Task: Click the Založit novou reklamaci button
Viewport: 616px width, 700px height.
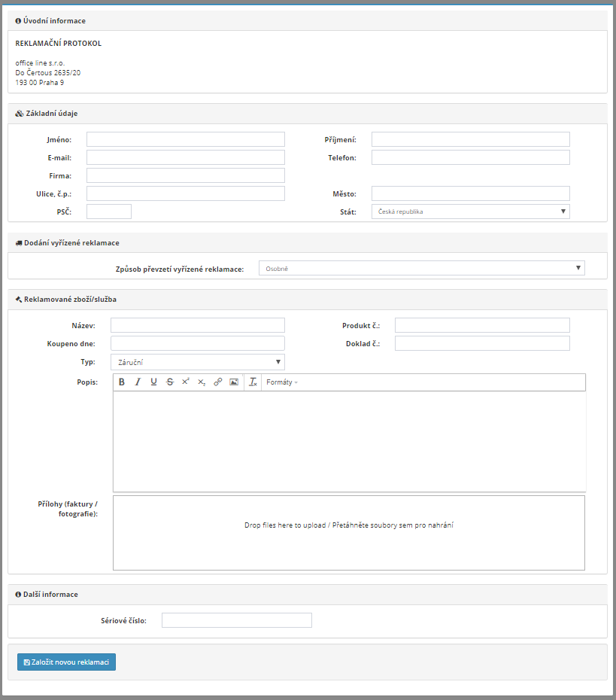Action: pos(66,662)
